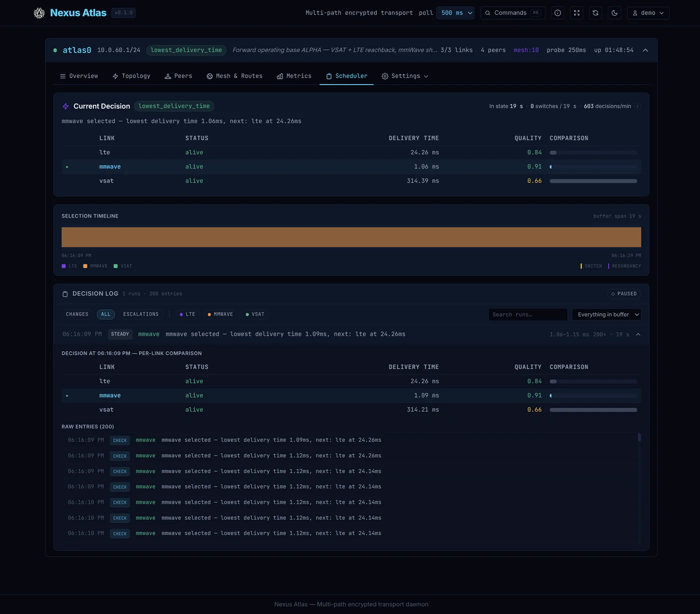This screenshot has width=700, height=614.
Task: Collapse the 06:16:09 PM STEADY run chevron
Action: pos(638,334)
